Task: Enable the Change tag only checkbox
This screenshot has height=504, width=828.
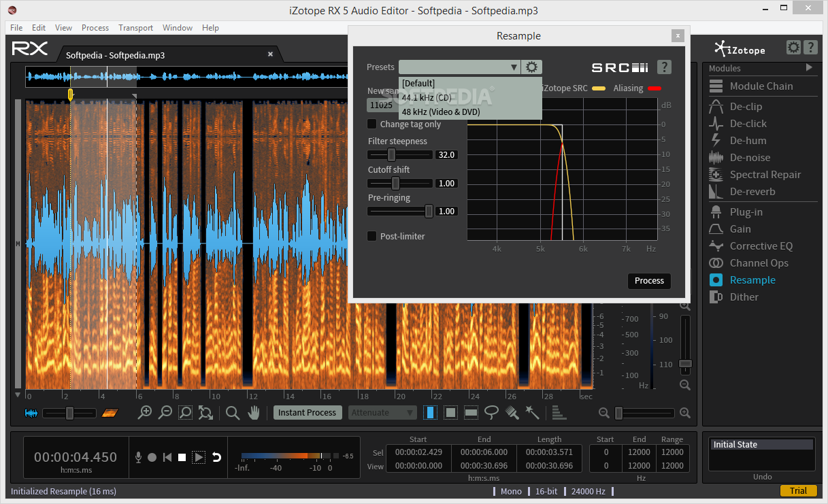Action: coord(372,124)
